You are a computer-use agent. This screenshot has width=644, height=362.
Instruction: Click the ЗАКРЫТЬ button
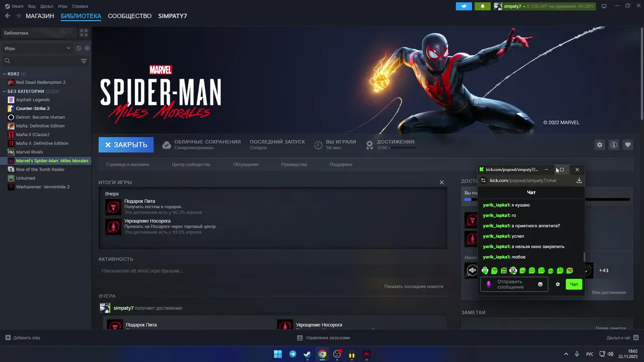126,145
